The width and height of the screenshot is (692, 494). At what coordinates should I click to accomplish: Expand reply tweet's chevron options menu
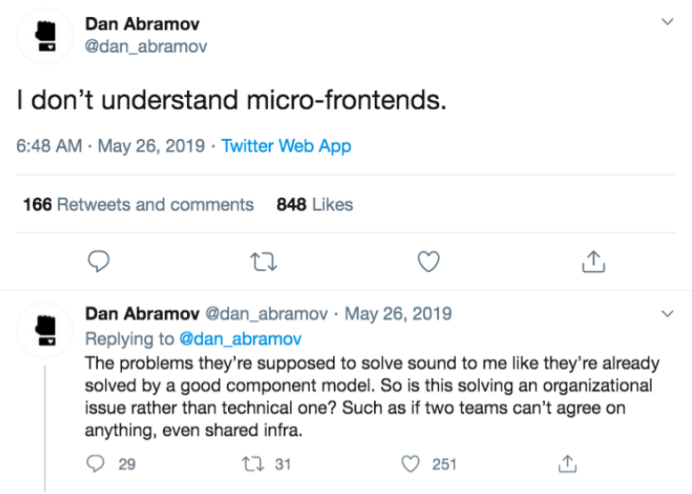(x=668, y=314)
